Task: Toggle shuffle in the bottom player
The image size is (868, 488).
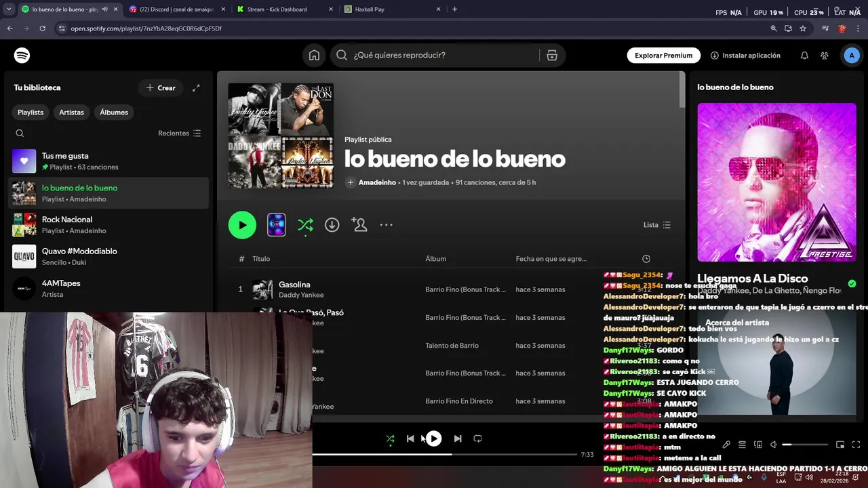Action: (390, 439)
